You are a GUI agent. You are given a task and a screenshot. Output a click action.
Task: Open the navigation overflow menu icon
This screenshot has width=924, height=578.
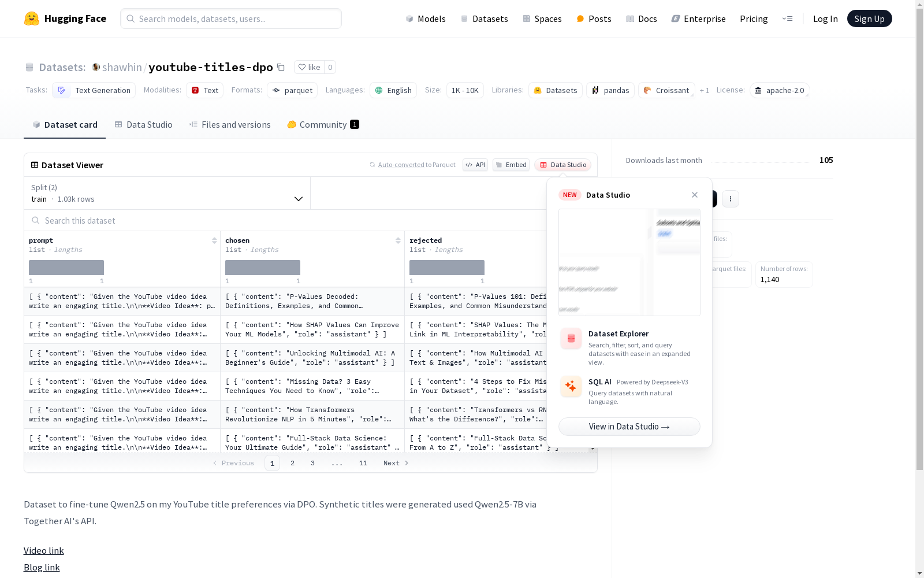click(787, 18)
